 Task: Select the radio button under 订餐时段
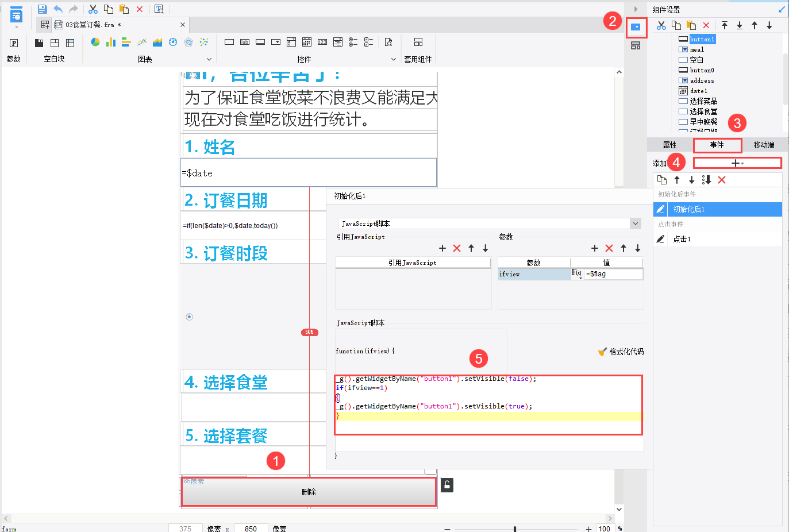190,317
